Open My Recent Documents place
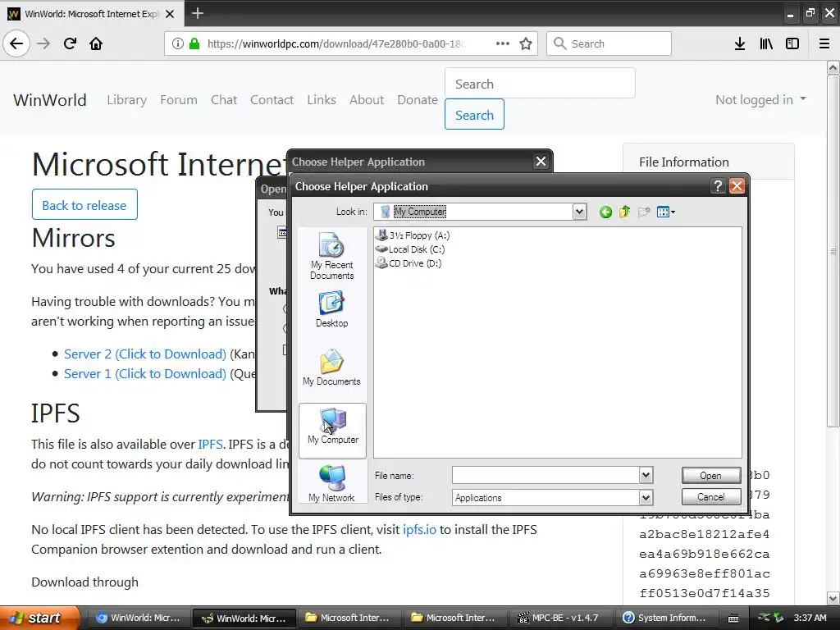This screenshot has height=630, width=840. (331, 256)
